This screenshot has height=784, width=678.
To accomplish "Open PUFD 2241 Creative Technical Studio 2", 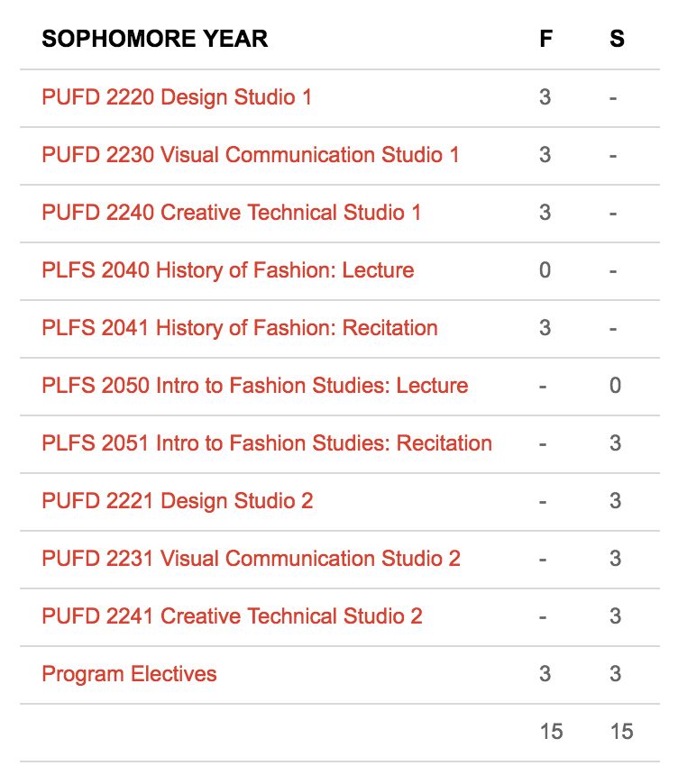I will (x=233, y=616).
